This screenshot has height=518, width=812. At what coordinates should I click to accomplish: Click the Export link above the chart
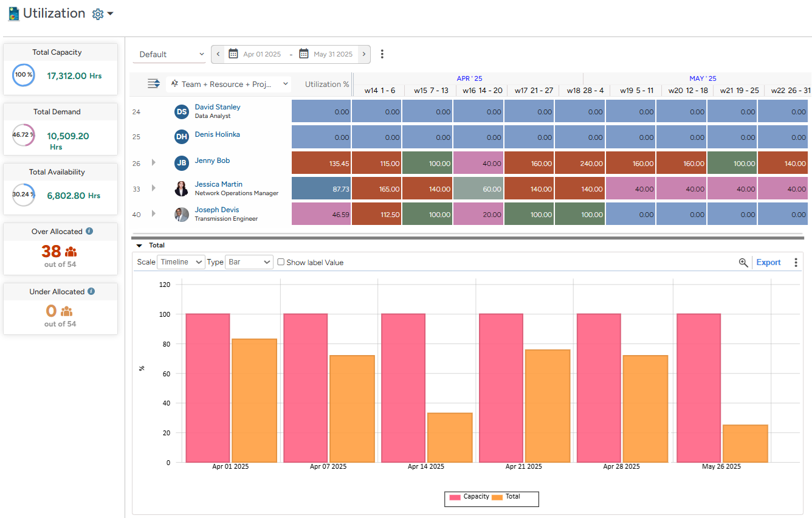pyautogui.click(x=768, y=262)
